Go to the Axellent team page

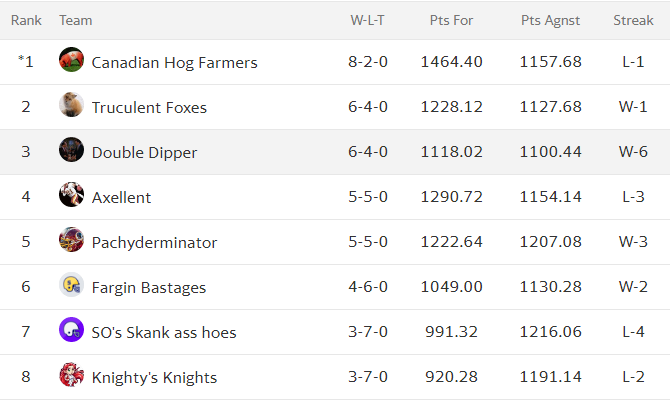tap(121, 198)
